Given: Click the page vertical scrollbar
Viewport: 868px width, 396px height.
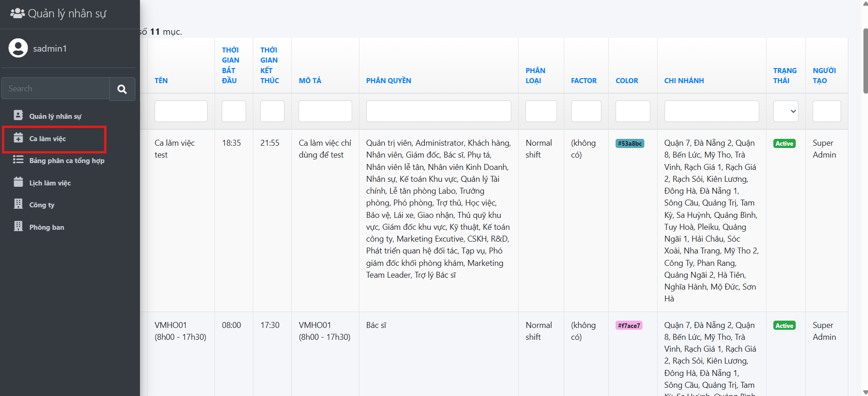Looking at the screenshot, I should (864, 59).
